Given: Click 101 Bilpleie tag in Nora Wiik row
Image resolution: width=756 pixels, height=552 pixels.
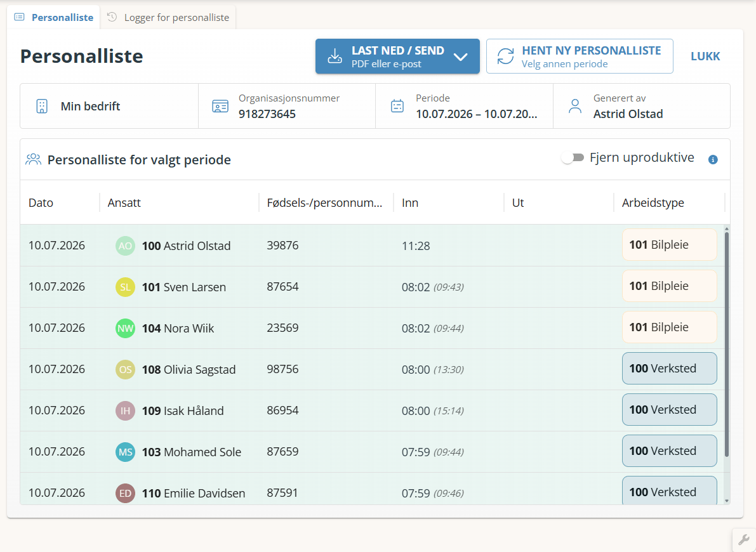Looking at the screenshot, I should (x=669, y=327).
